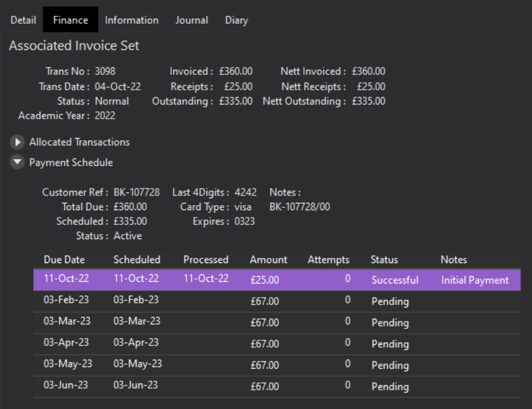This screenshot has width=532, height=409.
Task: Click the Total Due value £360.00
Action: pos(130,207)
